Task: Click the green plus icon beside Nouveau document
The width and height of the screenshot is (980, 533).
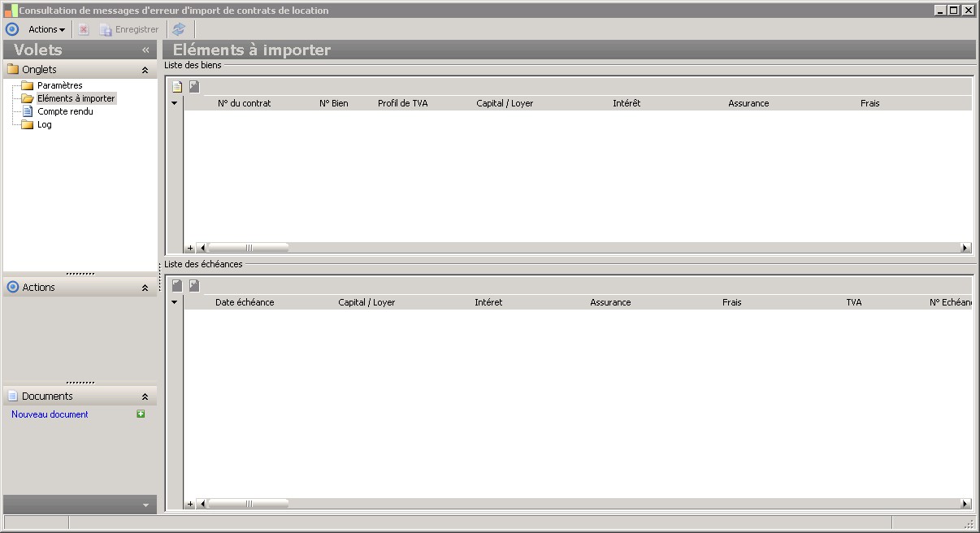Action: point(141,414)
